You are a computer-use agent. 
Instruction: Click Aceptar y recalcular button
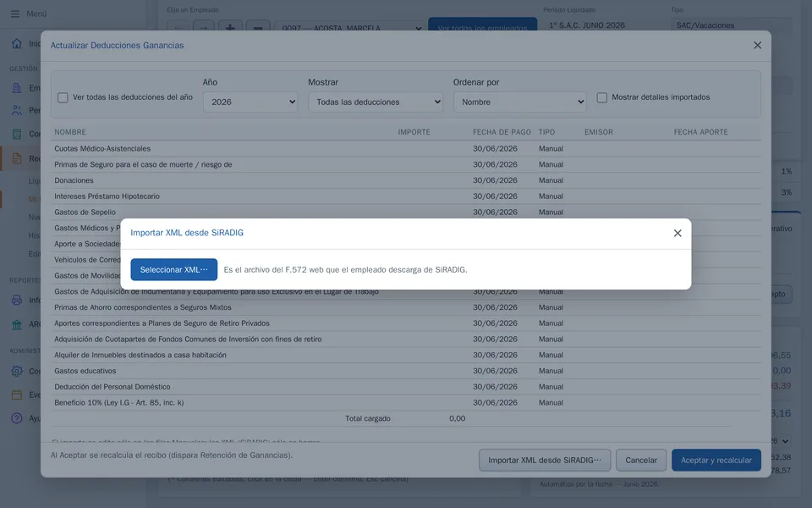(716, 461)
